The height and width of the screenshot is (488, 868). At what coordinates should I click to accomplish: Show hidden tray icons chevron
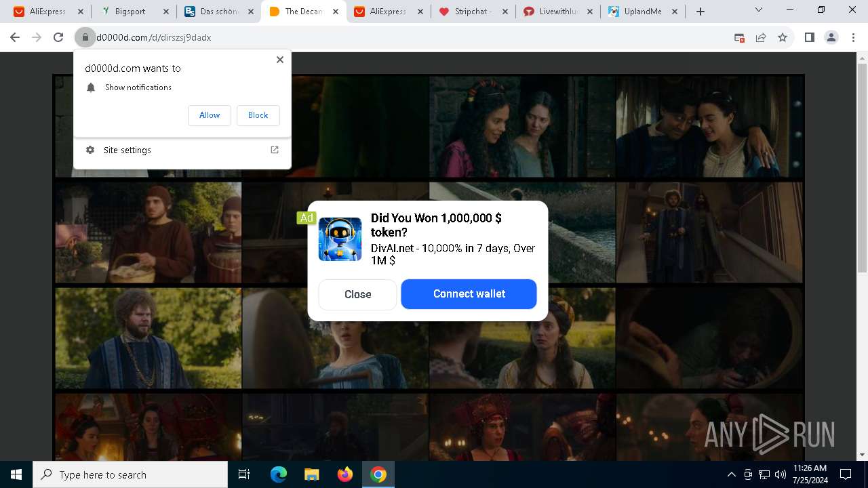pyautogui.click(x=731, y=474)
